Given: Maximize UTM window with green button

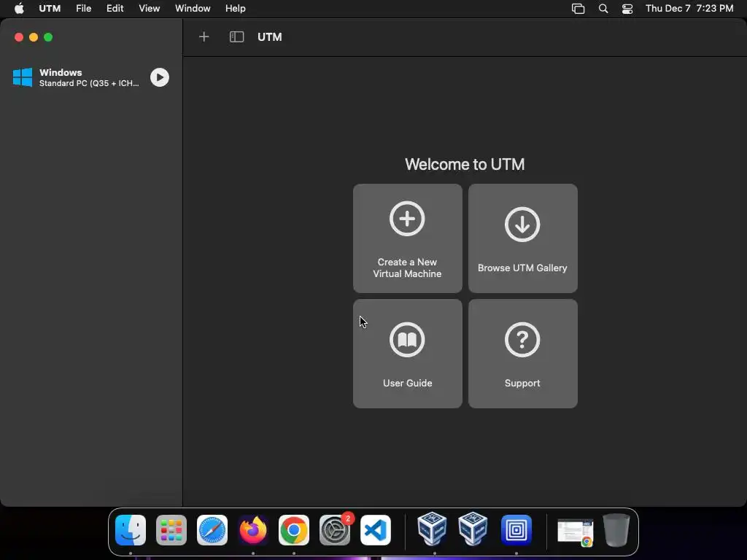Looking at the screenshot, I should point(48,37).
